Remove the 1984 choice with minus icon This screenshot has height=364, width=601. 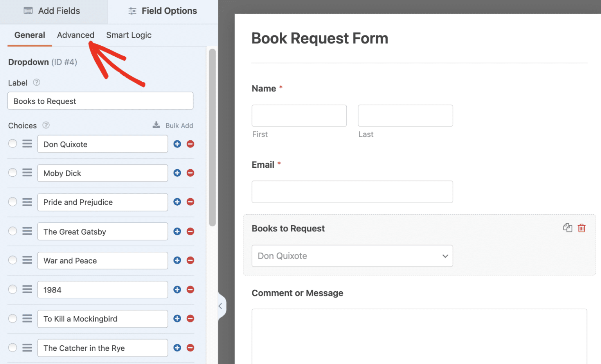tap(190, 289)
